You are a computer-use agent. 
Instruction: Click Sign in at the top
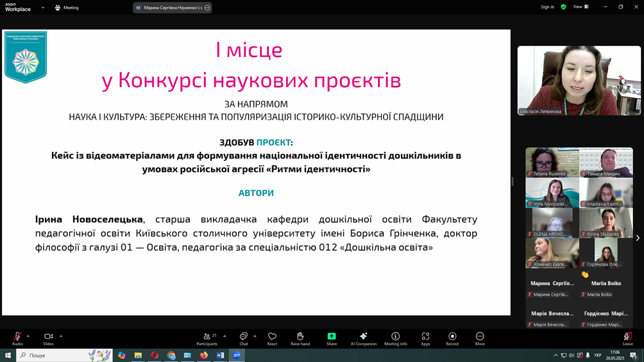click(547, 7)
